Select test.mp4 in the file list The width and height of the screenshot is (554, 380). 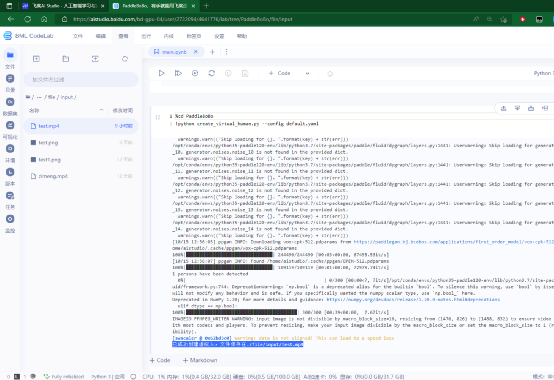81,126
